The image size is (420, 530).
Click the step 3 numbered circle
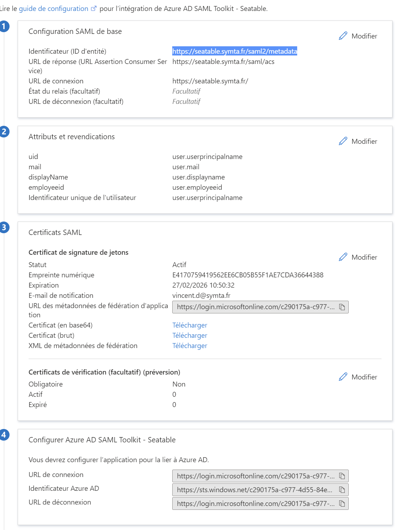(4, 227)
